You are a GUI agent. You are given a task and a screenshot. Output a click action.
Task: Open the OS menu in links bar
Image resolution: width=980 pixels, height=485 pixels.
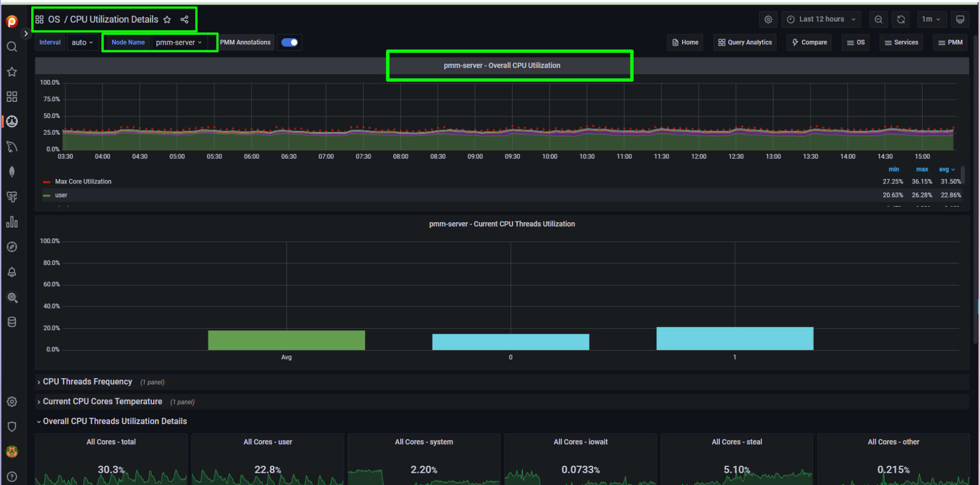tap(856, 42)
